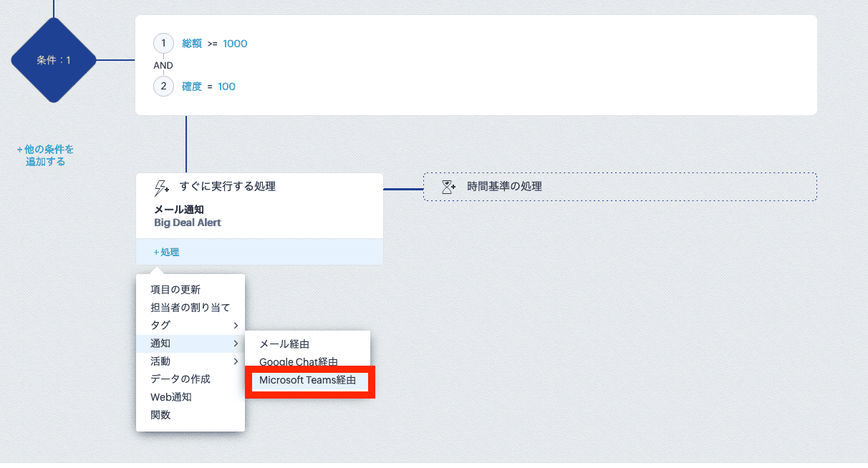Click the 時間基準の処理 box
Screen dimensions: 868x468
619,187
